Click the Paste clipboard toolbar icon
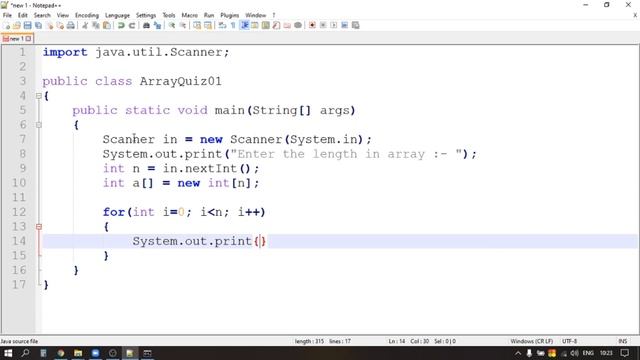Screen dimensions: 640x360 107,25
